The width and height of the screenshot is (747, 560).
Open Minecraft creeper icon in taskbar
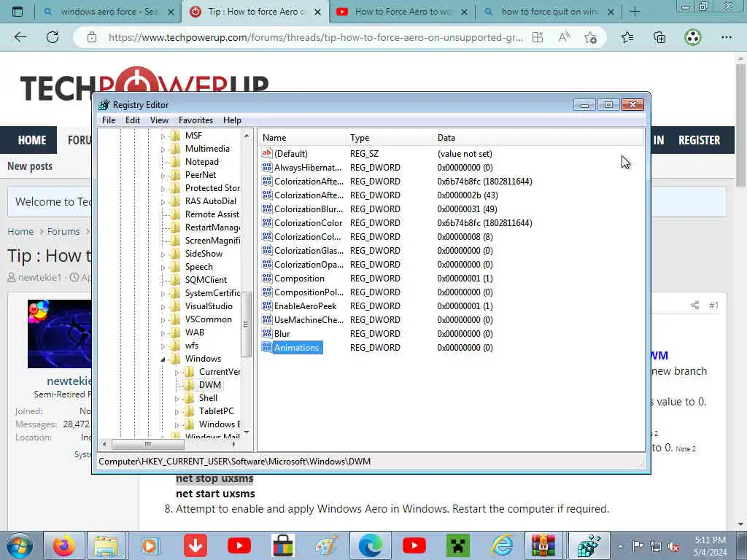point(458,545)
